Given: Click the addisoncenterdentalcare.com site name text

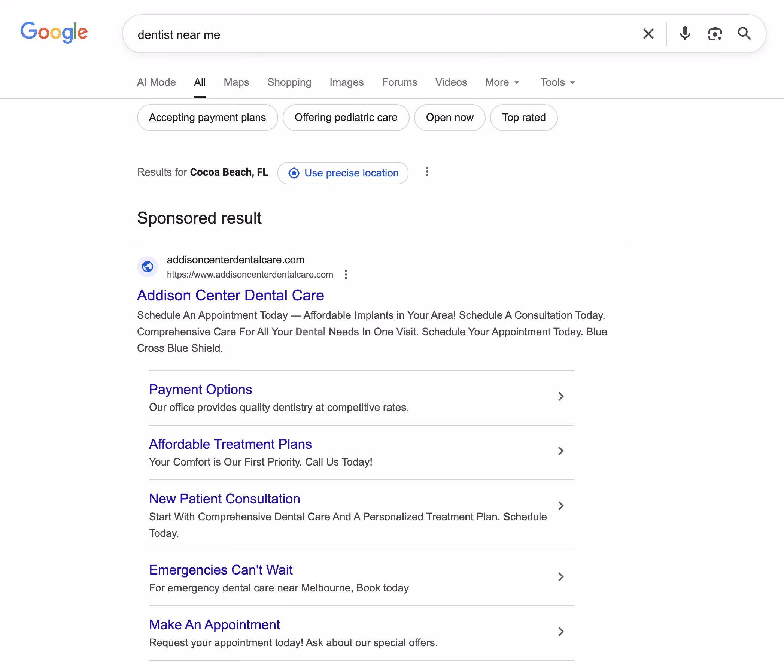Looking at the screenshot, I should click(x=236, y=260).
